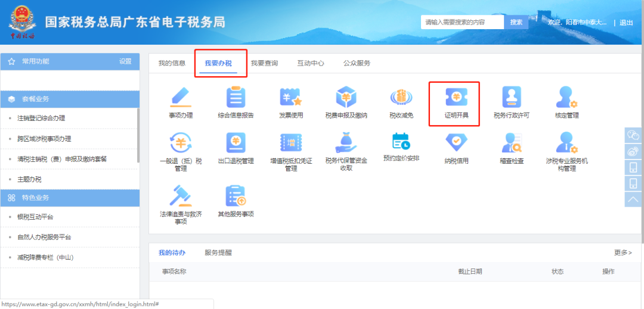
Task: Open 稽查检查 magnifier icon
Action: tap(512, 143)
